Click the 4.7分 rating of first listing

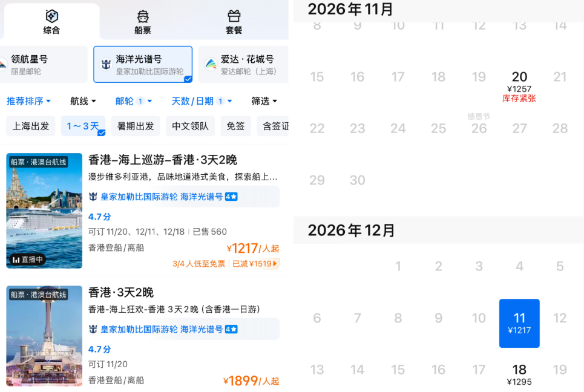[x=99, y=217]
